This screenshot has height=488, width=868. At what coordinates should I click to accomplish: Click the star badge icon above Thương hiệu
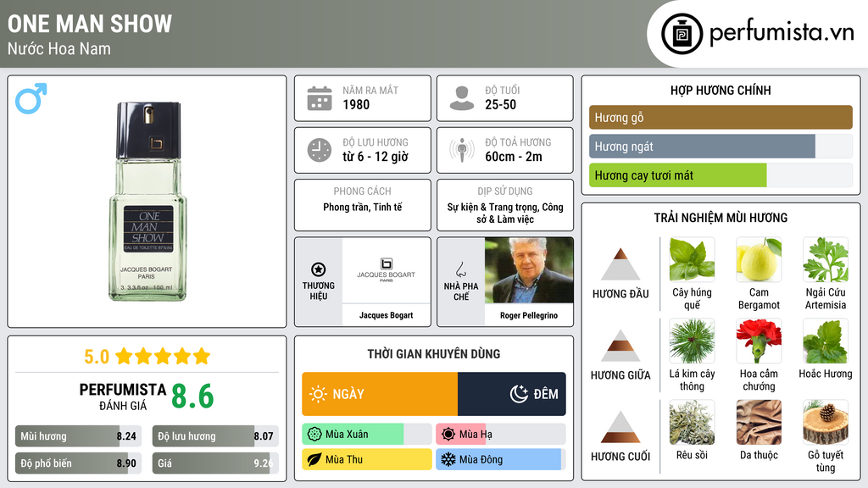coord(319,269)
